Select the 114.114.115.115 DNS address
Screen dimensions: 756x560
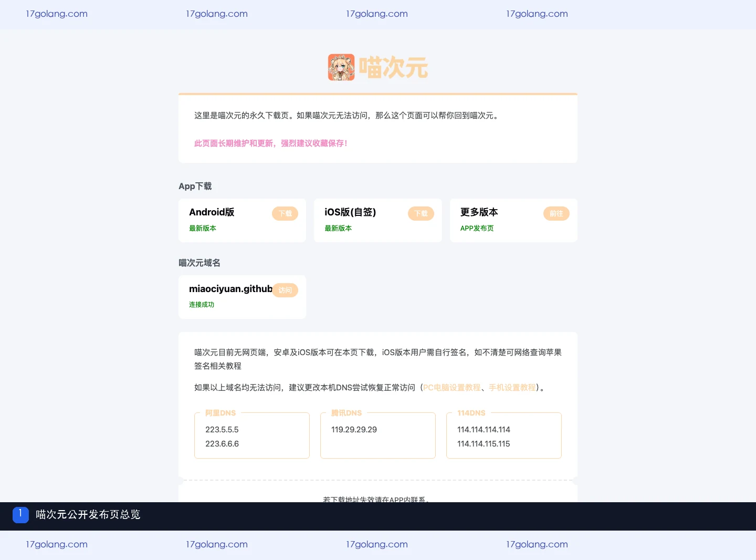point(484,444)
